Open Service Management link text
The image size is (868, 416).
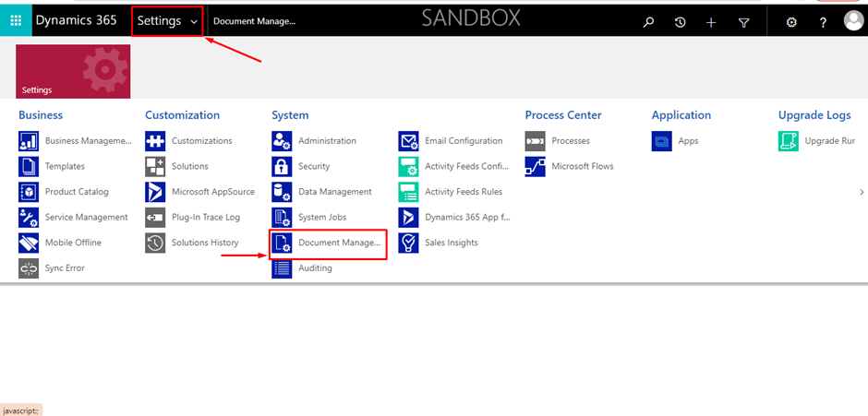pyautogui.click(x=87, y=218)
